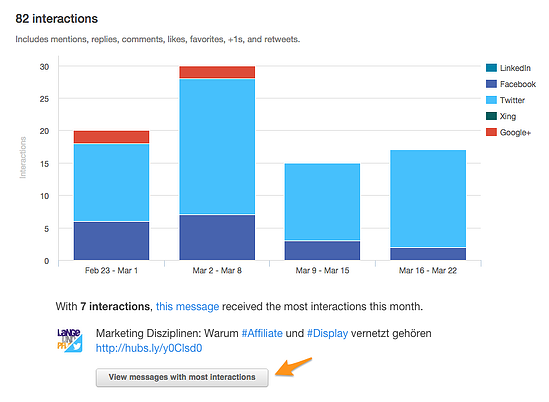Select Twitter segment in Mar 16 - Mar 22 bar
The height and width of the screenshot is (402, 549).
coord(428,199)
